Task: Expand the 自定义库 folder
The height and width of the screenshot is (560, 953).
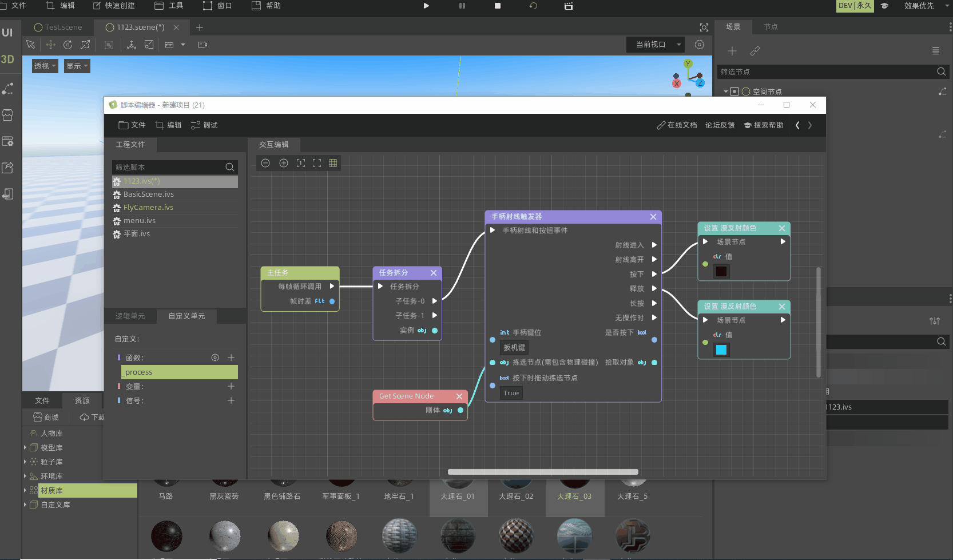Action: coord(25,505)
